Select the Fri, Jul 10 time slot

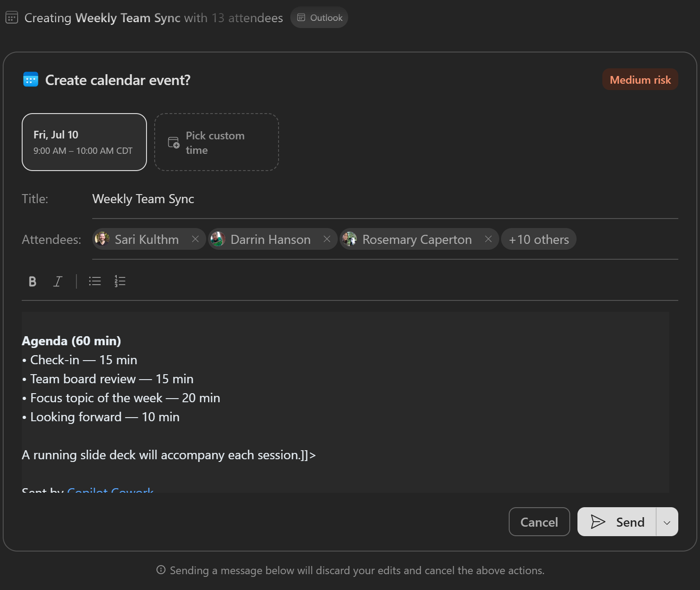pos(84,142)
